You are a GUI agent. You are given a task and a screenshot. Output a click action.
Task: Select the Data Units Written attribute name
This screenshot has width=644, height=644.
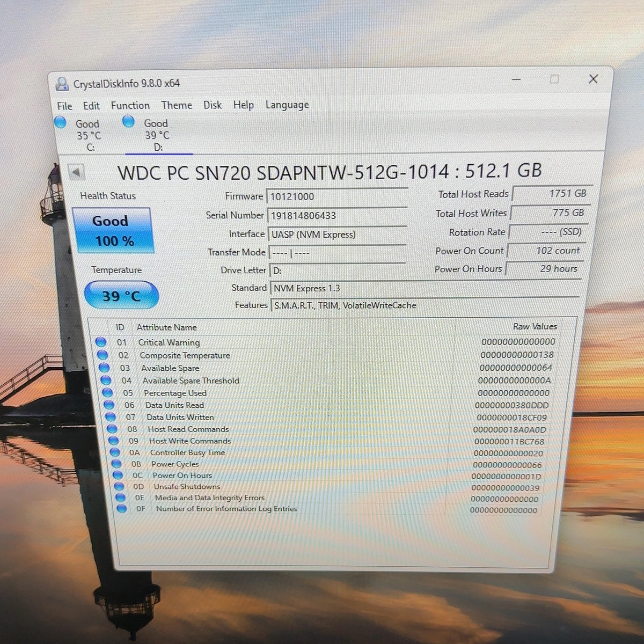180,417
